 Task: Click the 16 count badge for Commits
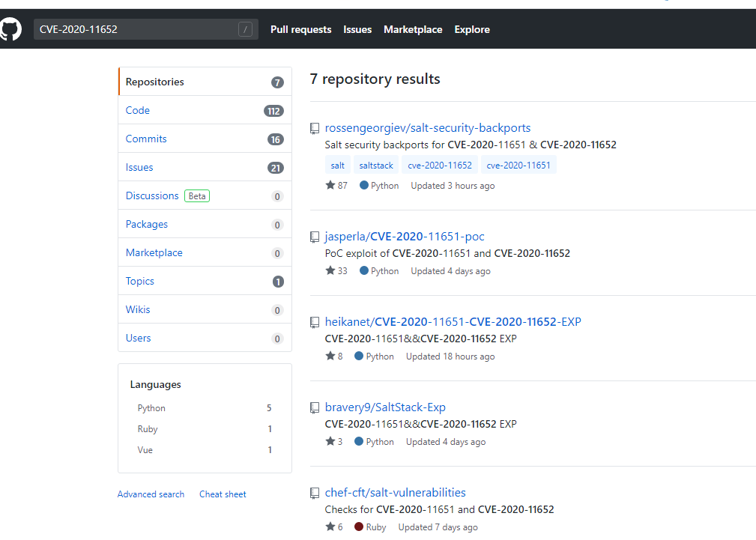tap(275, 139)
